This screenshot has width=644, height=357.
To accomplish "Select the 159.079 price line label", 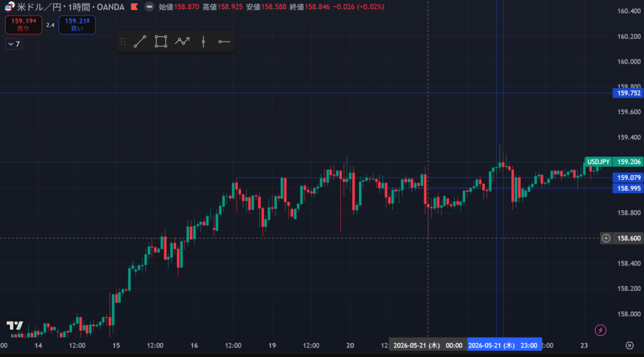I will tap(628, 178).
